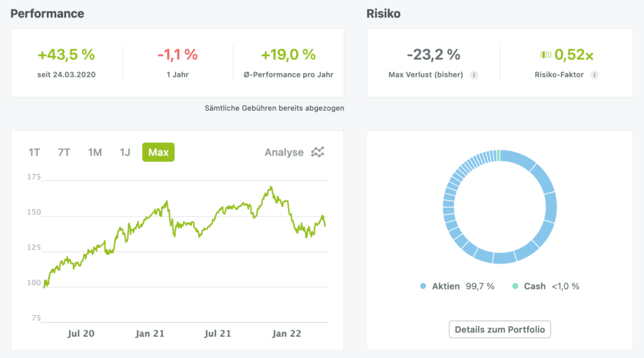Select the 1T time range
The height and width of the screenshot is (358, 644).
click(34, 152)
